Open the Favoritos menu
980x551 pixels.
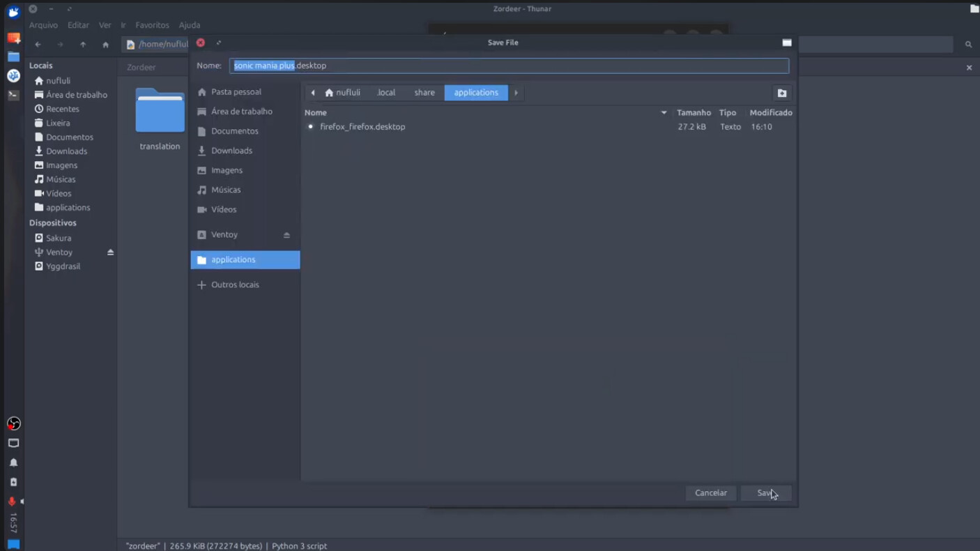tap(152, 25)
